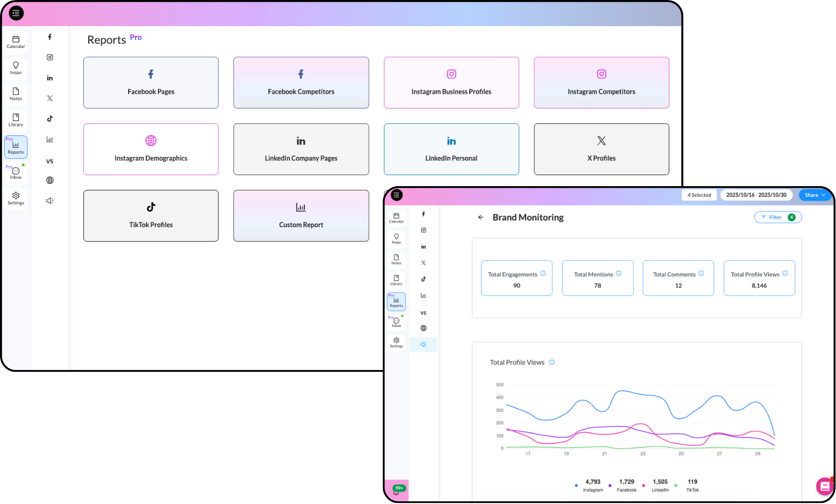Open the 2025/10/16 - 2025/10/30 date range picker
The image size is (836, 504).
pos(756,195)
